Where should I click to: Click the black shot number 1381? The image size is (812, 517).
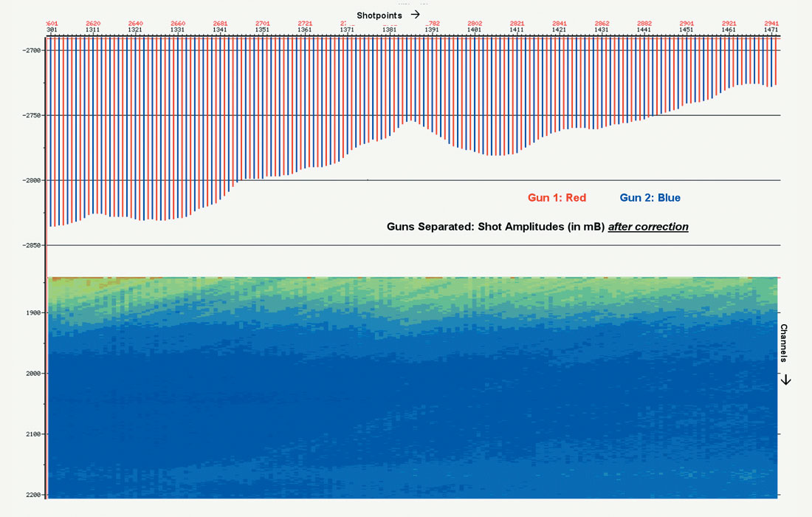click(390, 30)
